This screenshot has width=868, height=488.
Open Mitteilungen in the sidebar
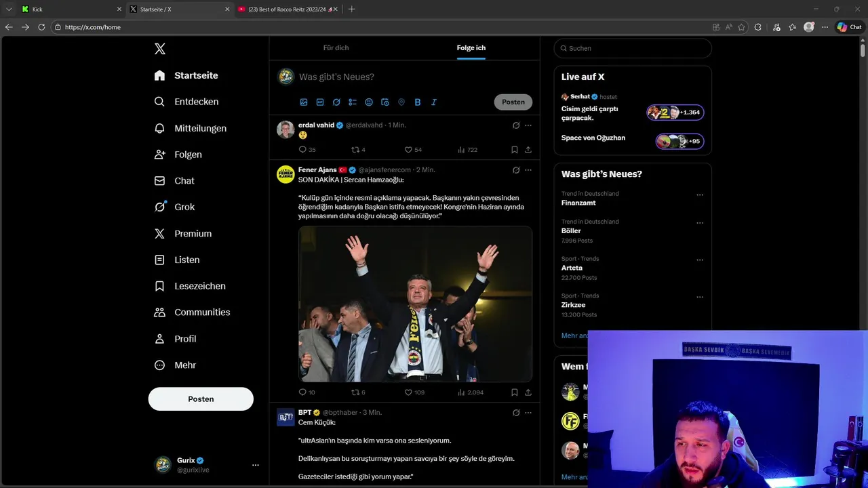(190, 128)
